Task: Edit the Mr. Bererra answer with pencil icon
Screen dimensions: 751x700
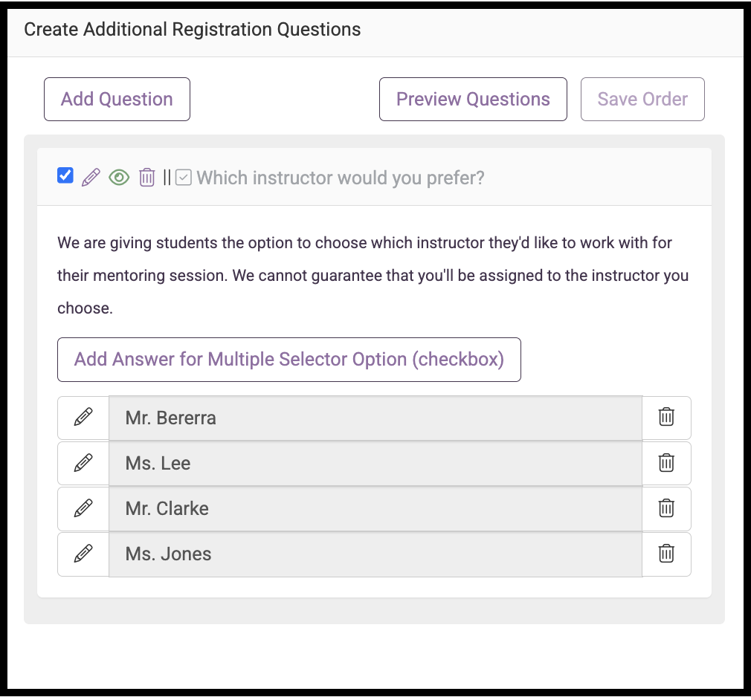Action: click(x=83, y=418)
